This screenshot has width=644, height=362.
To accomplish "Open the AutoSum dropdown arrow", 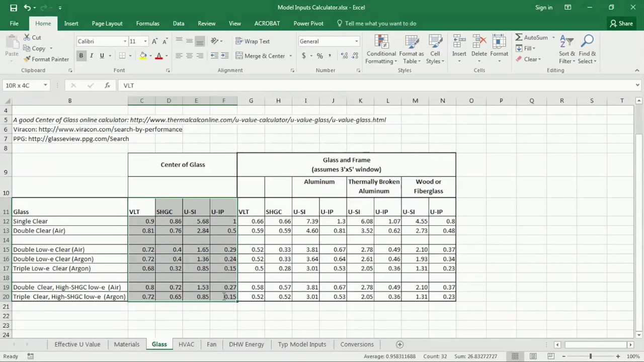I will (x=553, y=38).
